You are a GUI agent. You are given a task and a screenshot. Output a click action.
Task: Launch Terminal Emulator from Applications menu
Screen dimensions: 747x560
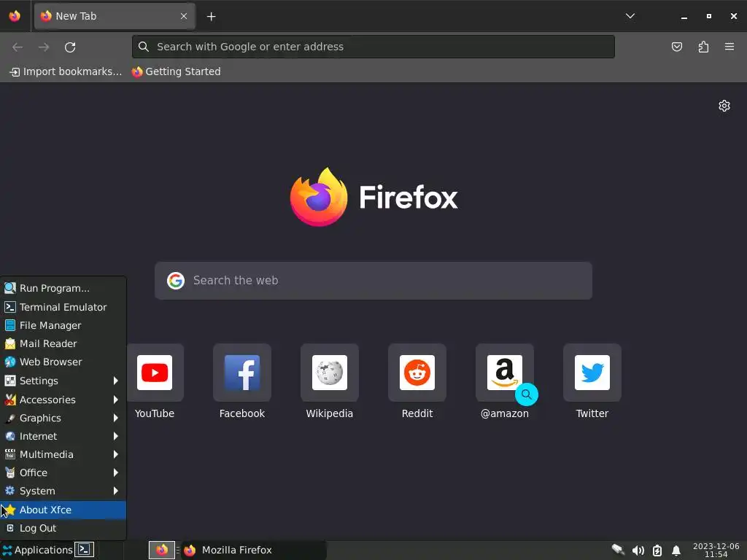coord(63,307)
